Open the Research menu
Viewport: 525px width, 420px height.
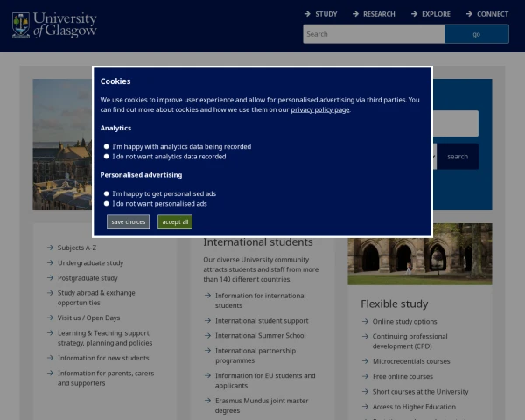[x=373, y=14]
